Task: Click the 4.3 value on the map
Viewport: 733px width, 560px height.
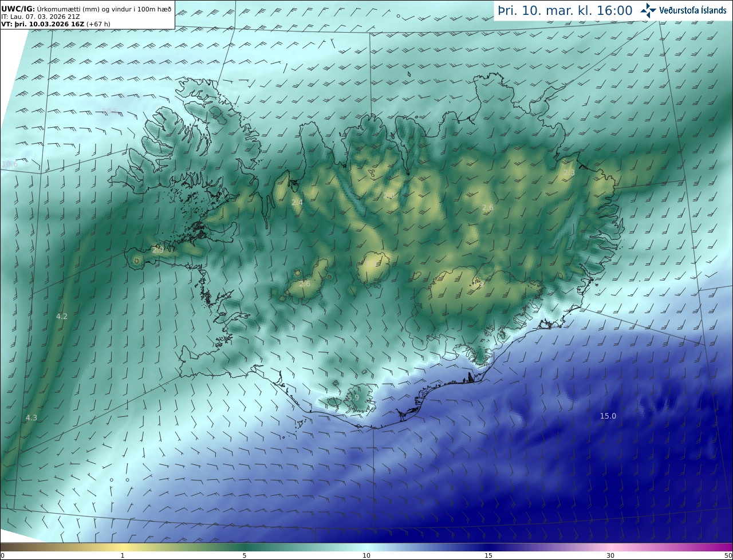Action: 31,418
